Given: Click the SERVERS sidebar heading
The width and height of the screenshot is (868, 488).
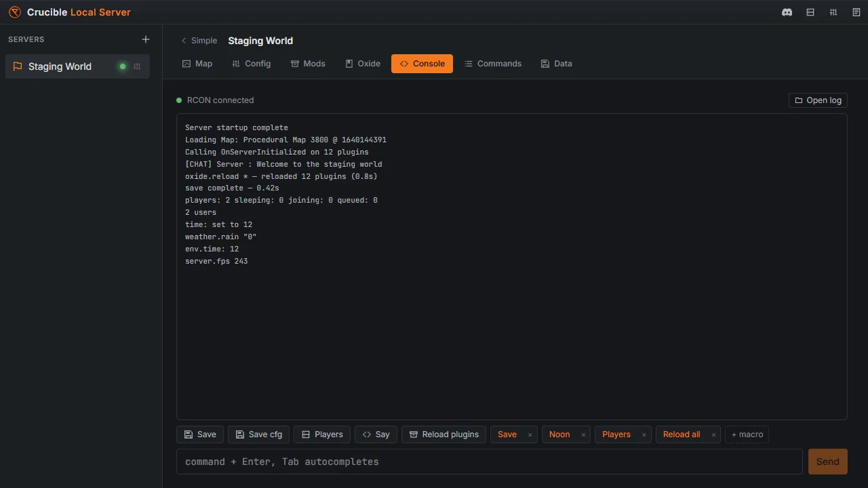Looking at the screenshot, I should (x=26, y=39).
